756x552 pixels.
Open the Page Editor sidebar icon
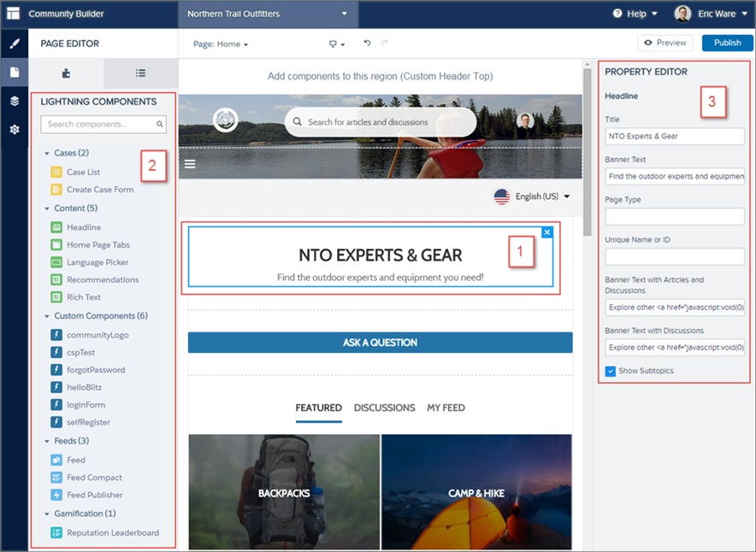(x=15, y=73)
